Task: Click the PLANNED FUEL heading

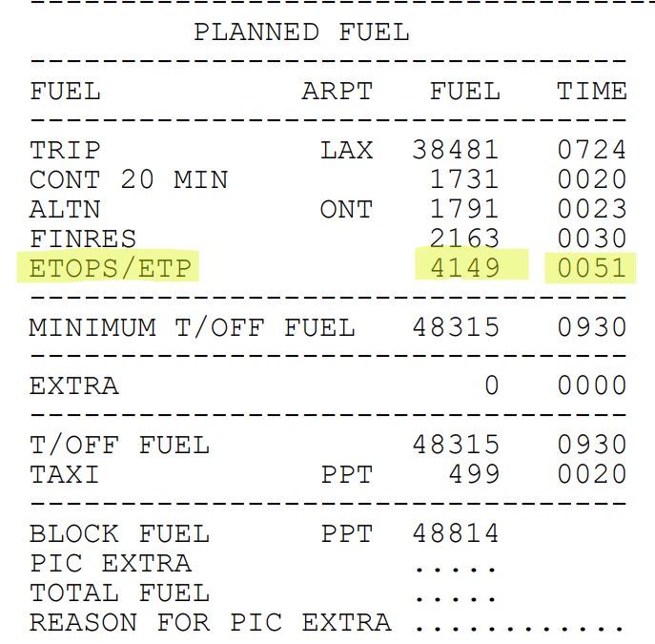Action: pyautogui.click(x=301, y=31)
